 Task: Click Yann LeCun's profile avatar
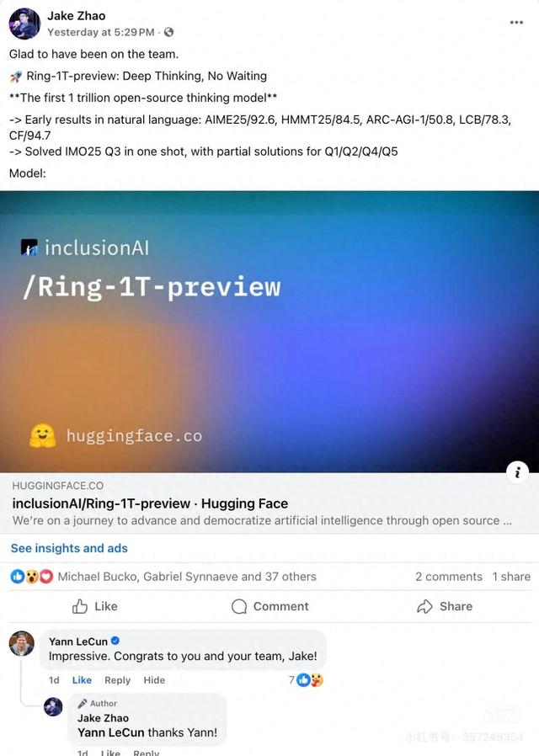pos(22,643)
